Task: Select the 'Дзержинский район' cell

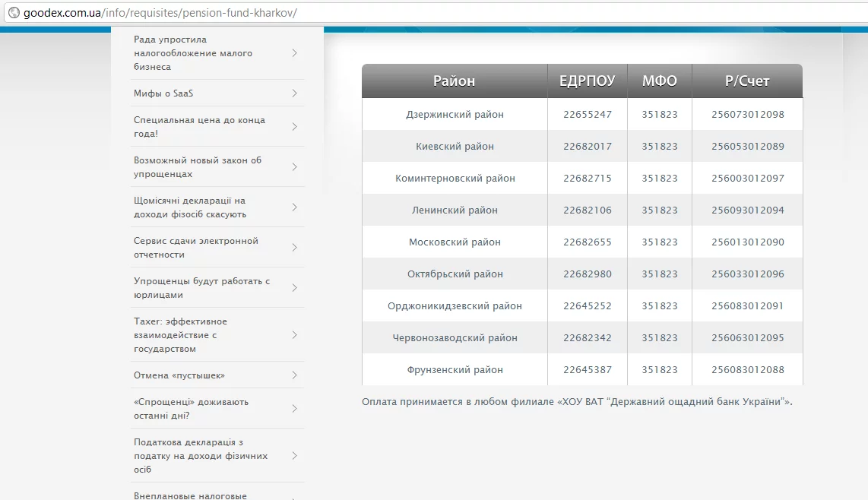Action: click(455, 115)
